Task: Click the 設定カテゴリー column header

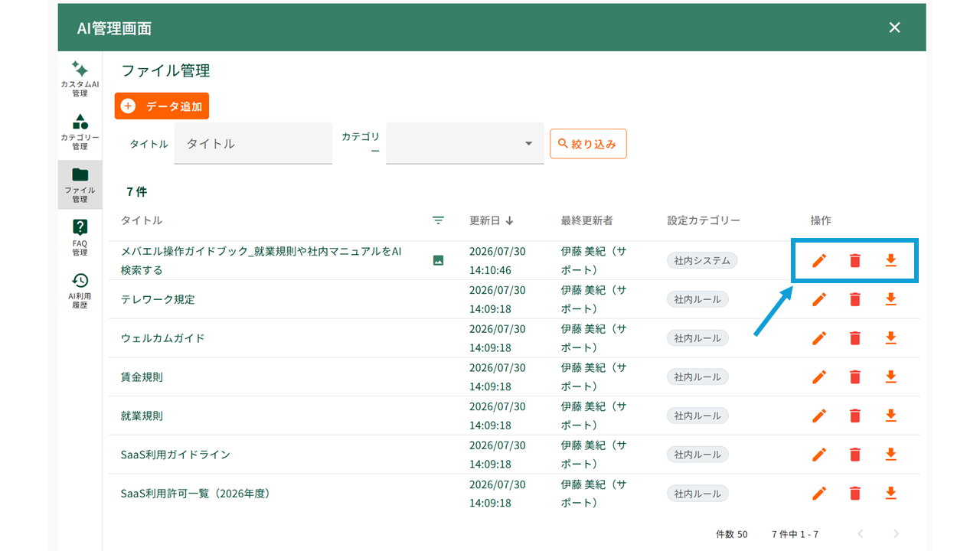Action: click(704, 220)
